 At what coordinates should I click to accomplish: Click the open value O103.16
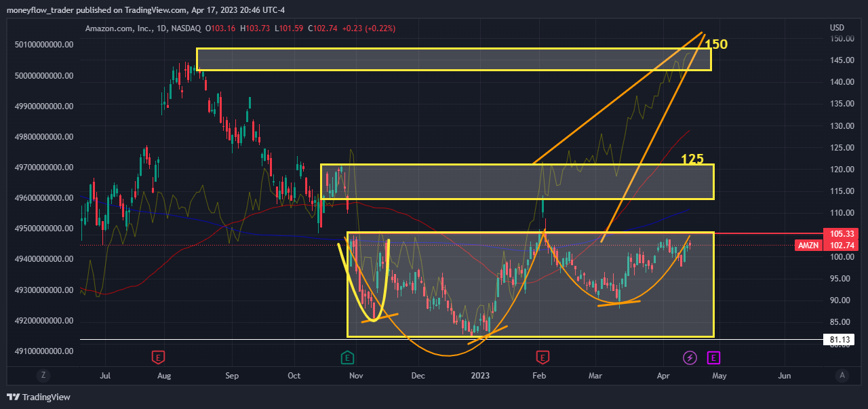(x=219, y=28)
